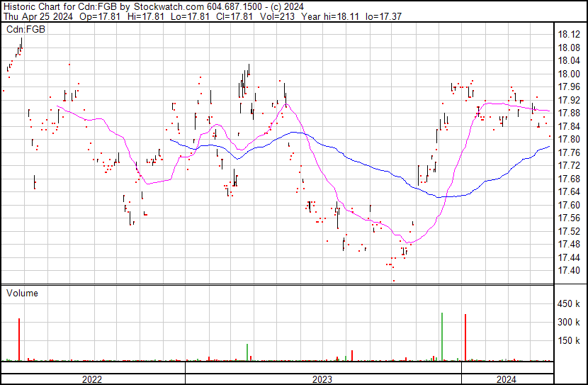Click the 450 k volume axis label
The width and height of the screenshot is (588, 385).
(x=570, y=304)
